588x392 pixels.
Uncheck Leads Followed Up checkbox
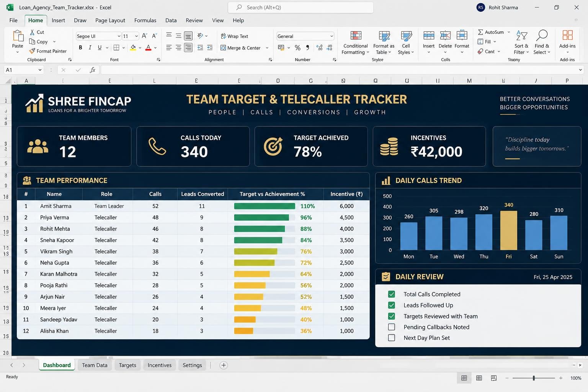tap(392, 305)
